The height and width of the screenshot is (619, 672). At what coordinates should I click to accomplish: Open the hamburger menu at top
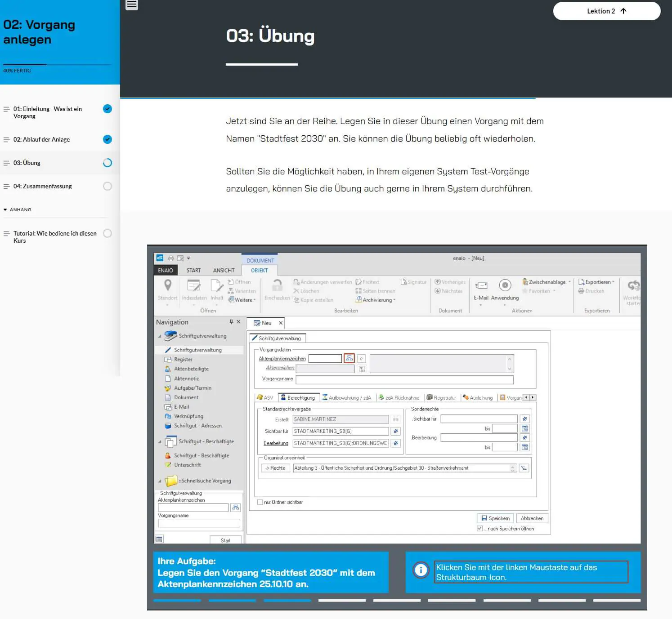[131, 5]
